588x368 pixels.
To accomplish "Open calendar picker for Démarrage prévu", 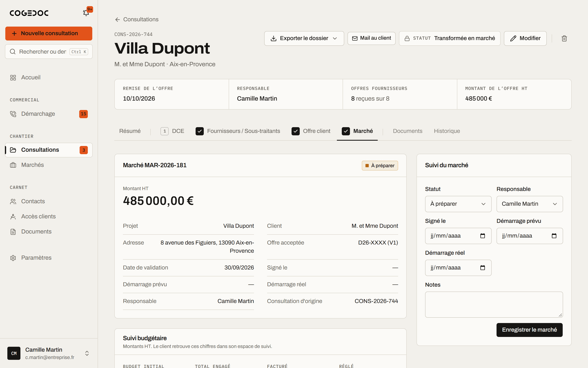I will pos(554,236).
